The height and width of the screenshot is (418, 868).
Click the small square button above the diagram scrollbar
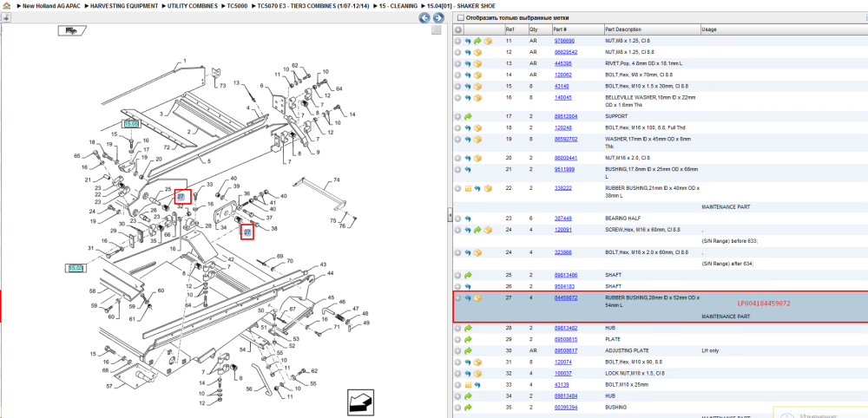437,29
